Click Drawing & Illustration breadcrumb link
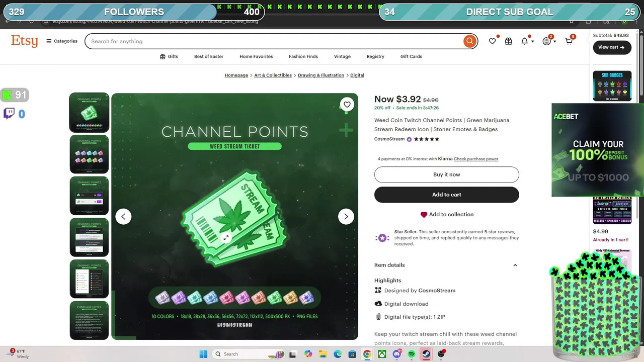Image resolution: width=644 pixels, height=362 pixels. coord(321,75)
